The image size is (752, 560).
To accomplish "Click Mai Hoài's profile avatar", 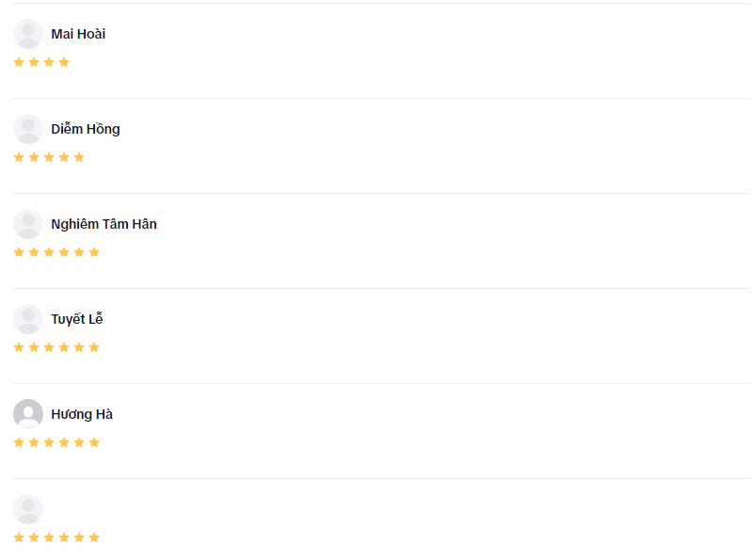I will [28, 34].
